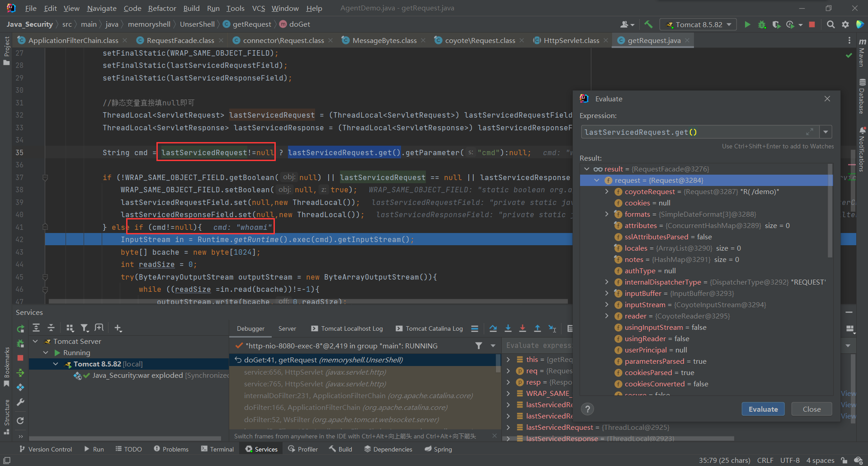Toggle code fold marker at line 37
Screen dimensions: 868x466
[45, 177]
